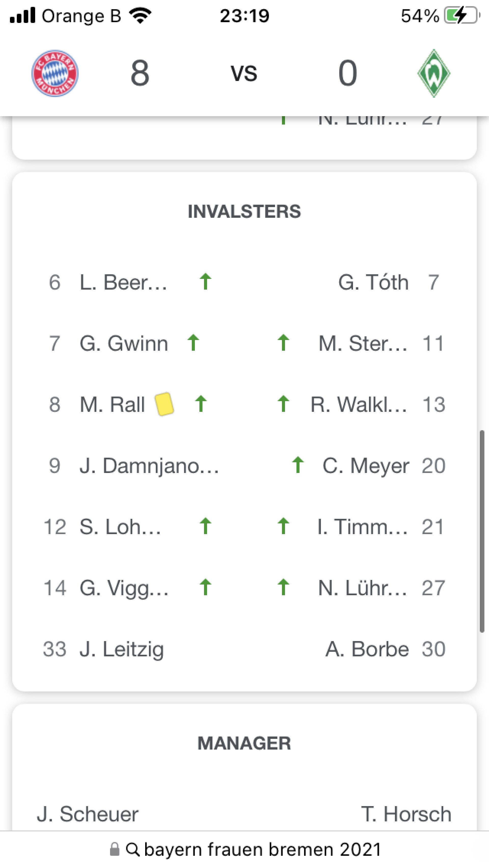
Task: Open player G. Tóth profile
Action: (373, 282)
